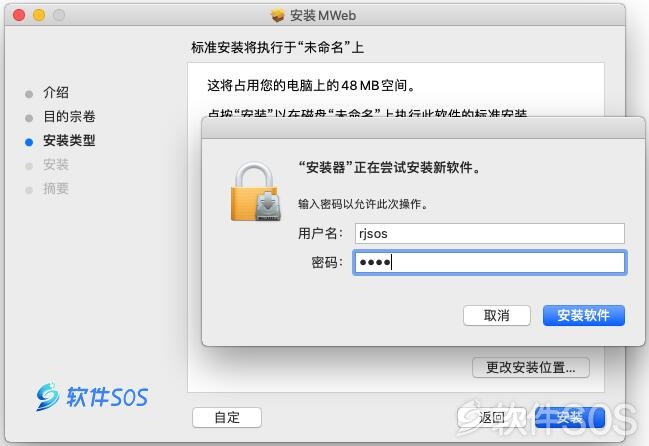
Task: Click the 自定 customize button
Action: pyautogui.click(x=227, y=417)
